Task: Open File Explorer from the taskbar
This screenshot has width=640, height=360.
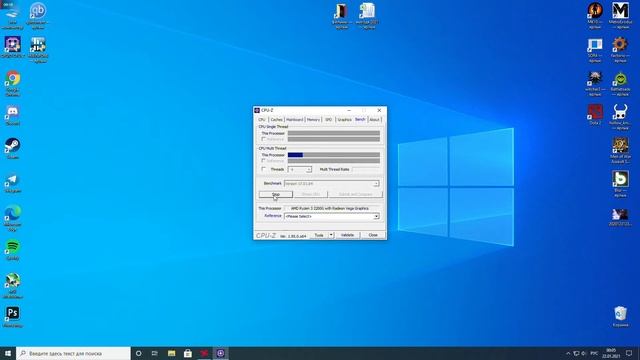Action: [x=171, y=353]
